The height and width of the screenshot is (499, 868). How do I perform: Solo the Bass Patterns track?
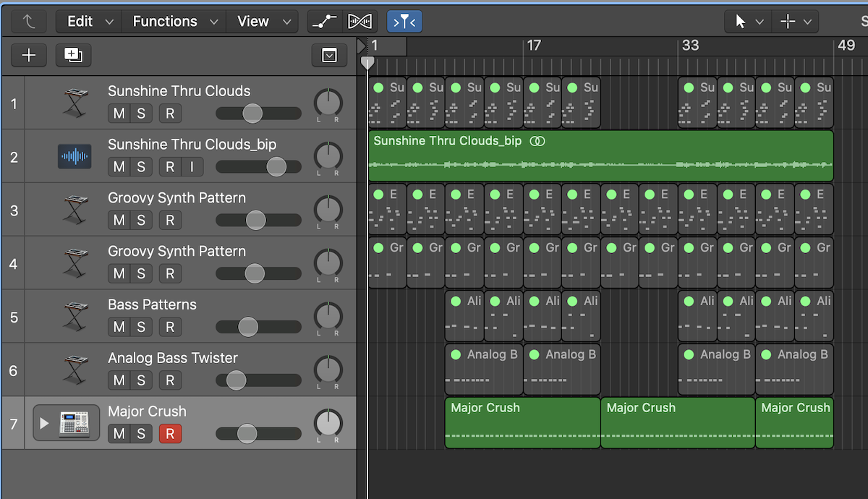point(141,327)
